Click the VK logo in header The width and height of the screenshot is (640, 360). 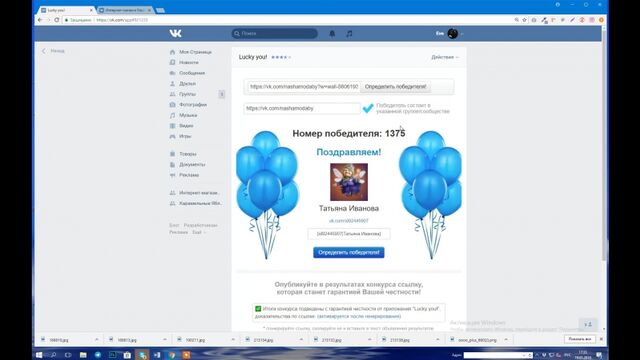pyautogui.click(x=176, y=33)
